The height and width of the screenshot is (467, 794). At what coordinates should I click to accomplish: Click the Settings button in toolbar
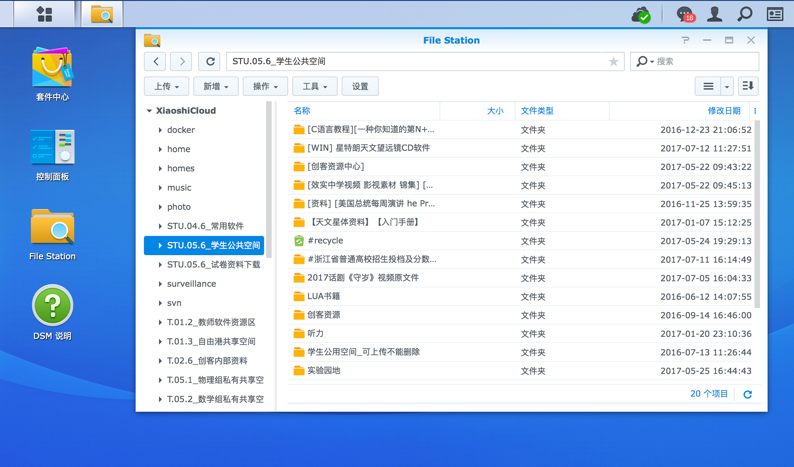[360, 87]
